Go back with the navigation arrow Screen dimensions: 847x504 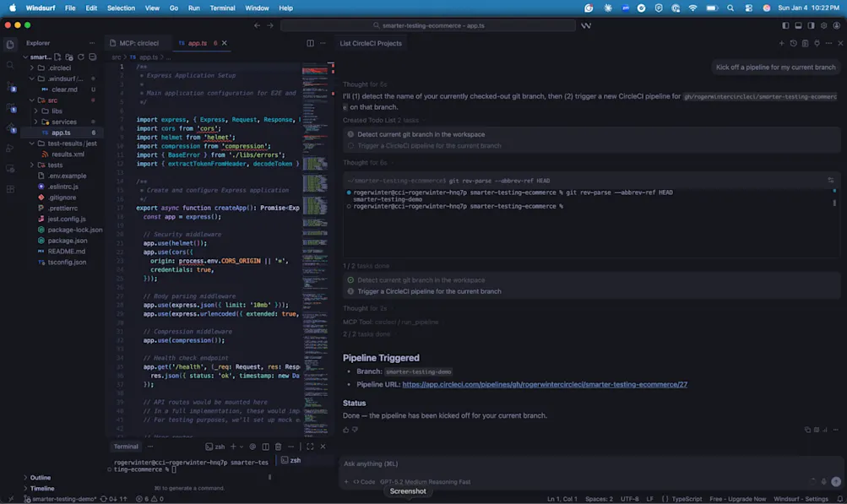(x=257, y=25)
